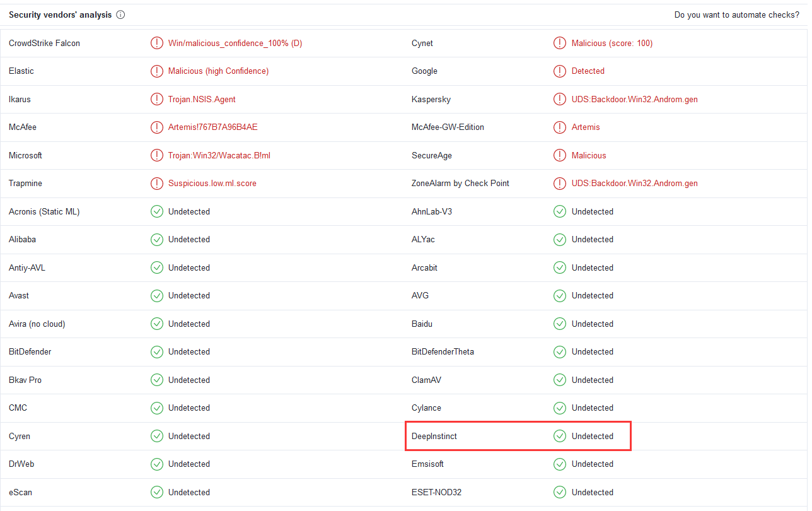The image size is (812, 511).
Task: Click the green check icon for ClamAV
Action: (x=559, y=380)
